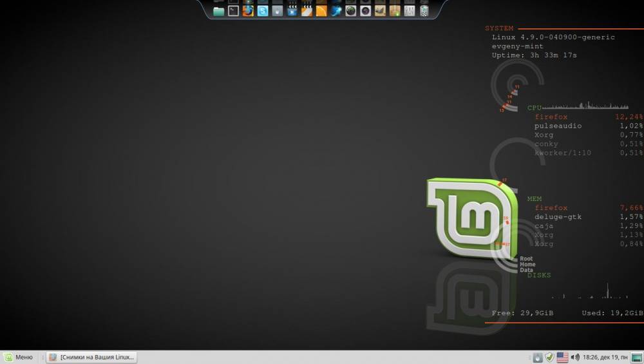Viewport: 644px width, 364px height.
Task: Click the Used: 19,2GiB disk value
Action: click(612, 313)
